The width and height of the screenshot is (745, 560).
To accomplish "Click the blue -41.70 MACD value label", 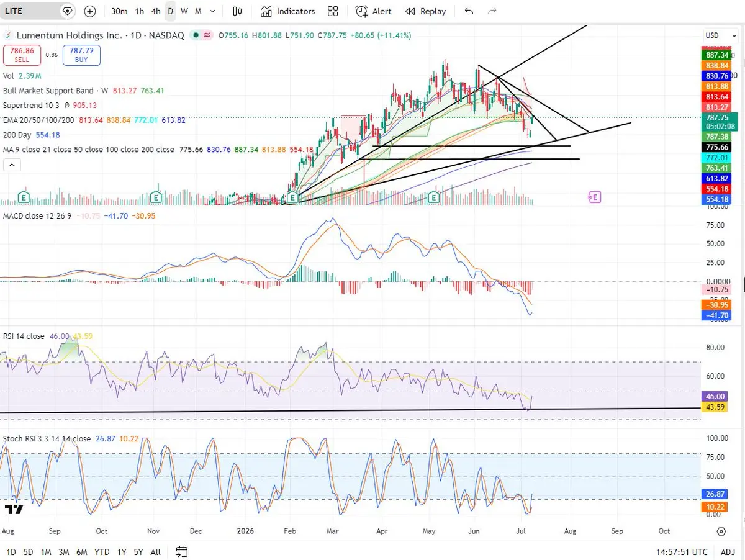I will pos(716,315).
